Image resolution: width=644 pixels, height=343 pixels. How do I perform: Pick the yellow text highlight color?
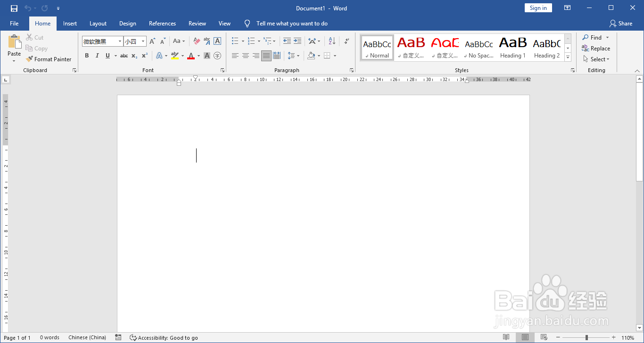coord(174,56)
